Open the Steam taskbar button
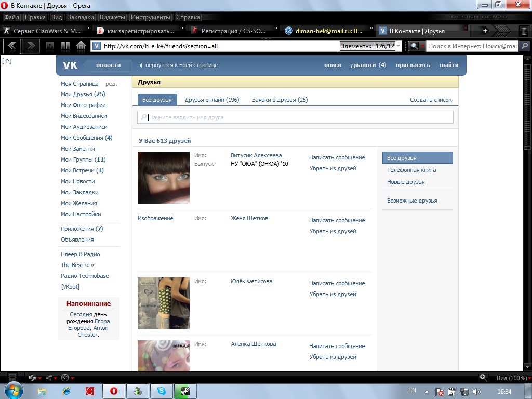This screenshot has height=399, width=532. point(185,391)
